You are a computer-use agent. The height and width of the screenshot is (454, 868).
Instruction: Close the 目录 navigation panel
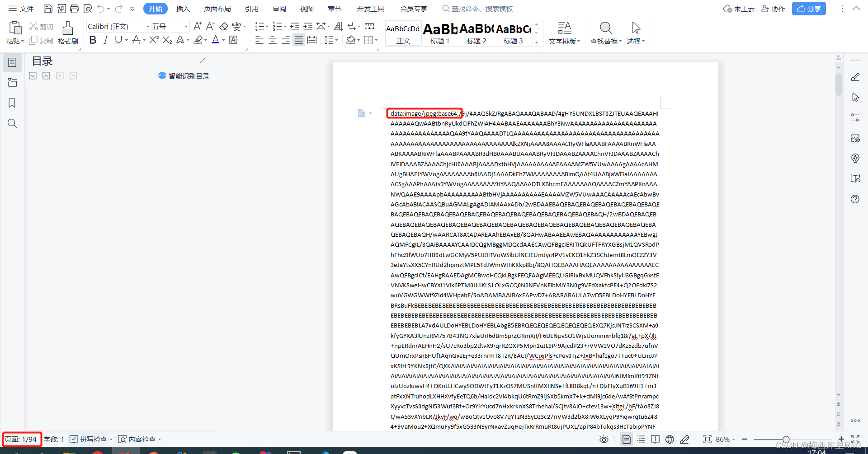click(203, 61)
